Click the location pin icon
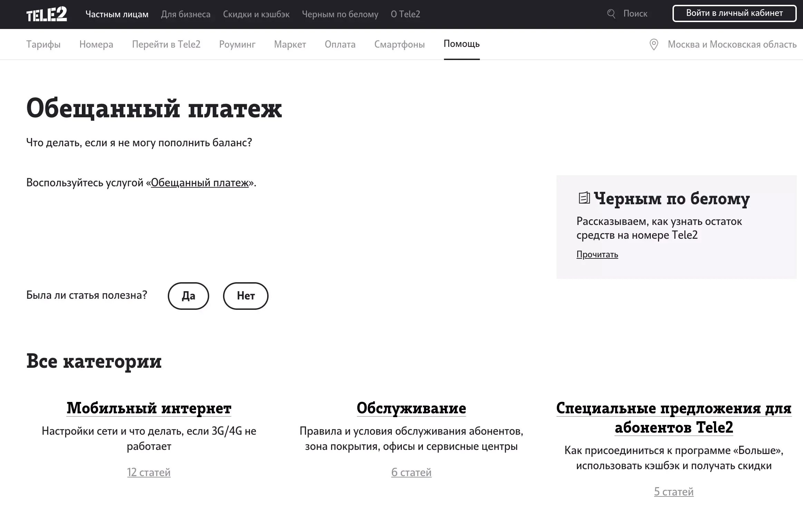 (654, 45)
